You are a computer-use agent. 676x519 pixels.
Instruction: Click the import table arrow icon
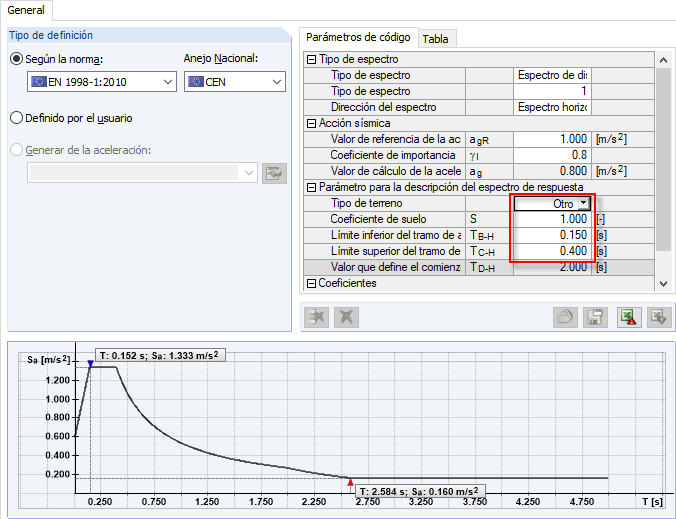(659, 317)
